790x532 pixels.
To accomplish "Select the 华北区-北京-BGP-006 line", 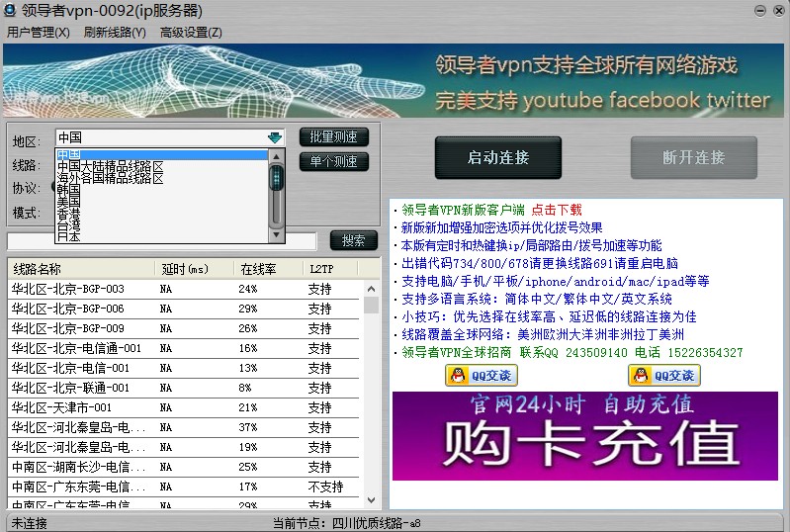I will coord(184,309).
